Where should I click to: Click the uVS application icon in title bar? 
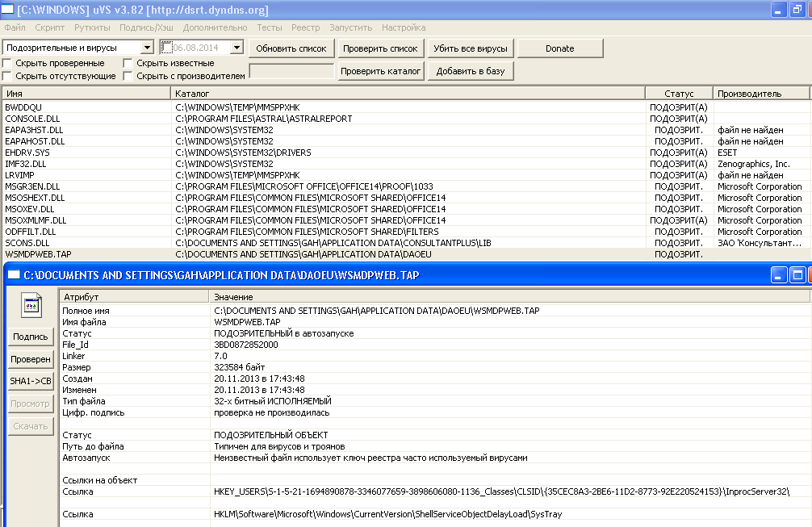8,10
